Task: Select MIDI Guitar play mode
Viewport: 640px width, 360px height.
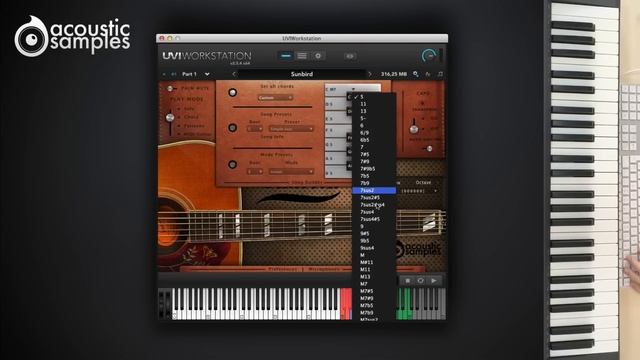Action: [x=197, y=134]
